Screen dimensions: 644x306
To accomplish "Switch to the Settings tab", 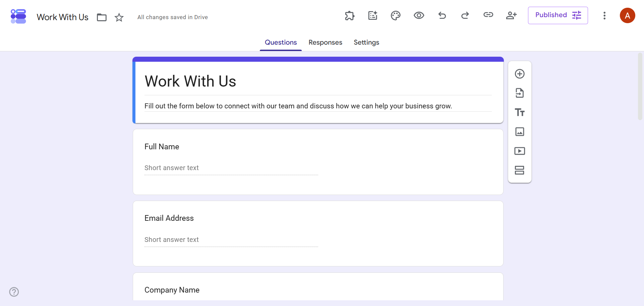I will click(366, 42).
